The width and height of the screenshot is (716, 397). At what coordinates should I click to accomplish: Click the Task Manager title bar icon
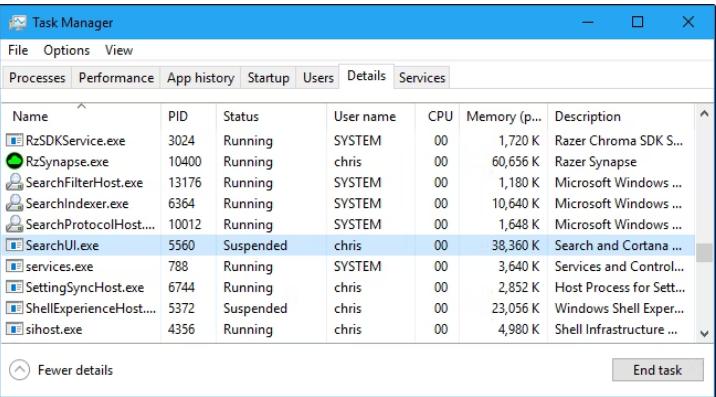(17, 22)
